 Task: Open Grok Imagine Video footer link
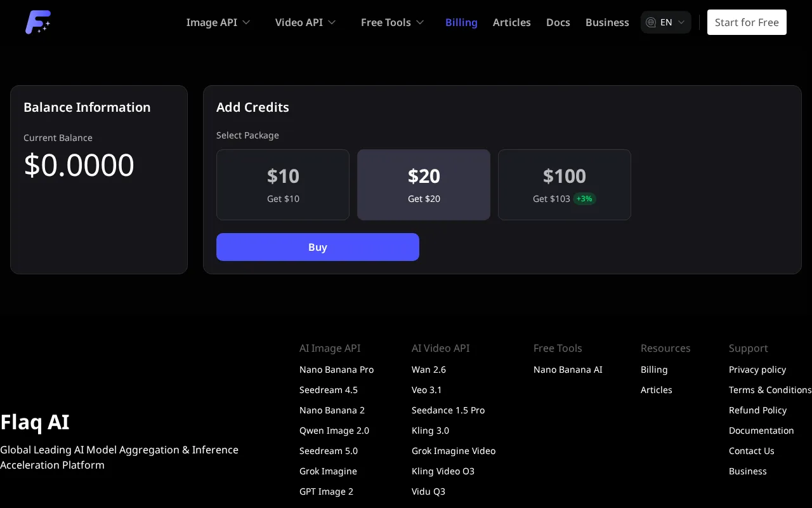454,451
